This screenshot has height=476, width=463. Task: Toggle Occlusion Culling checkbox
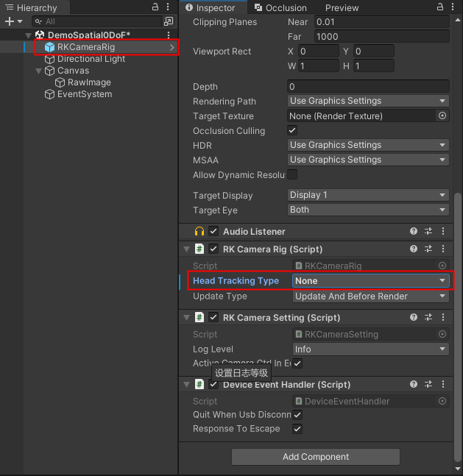tap(292, 130)
